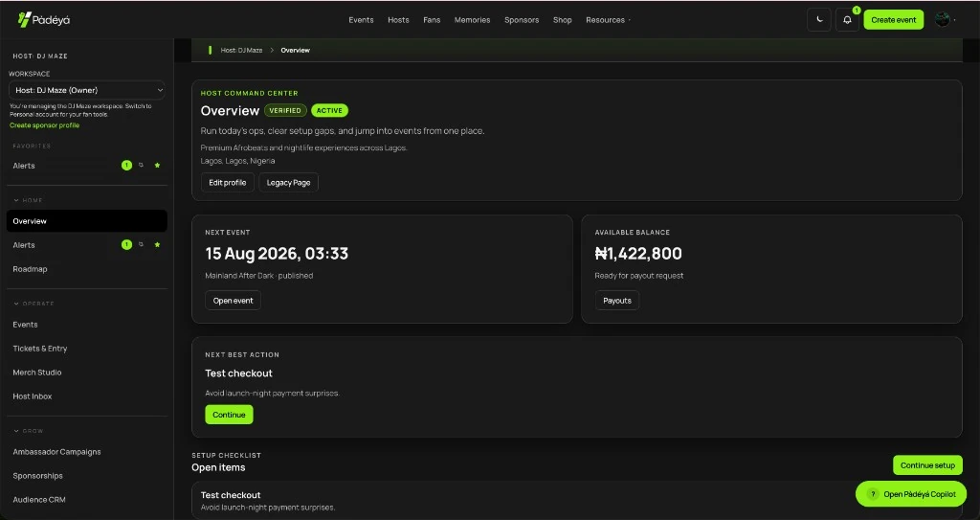Click Continue under Test checkout action
This screenshot has width=980, height=520.
coord(229,415)
